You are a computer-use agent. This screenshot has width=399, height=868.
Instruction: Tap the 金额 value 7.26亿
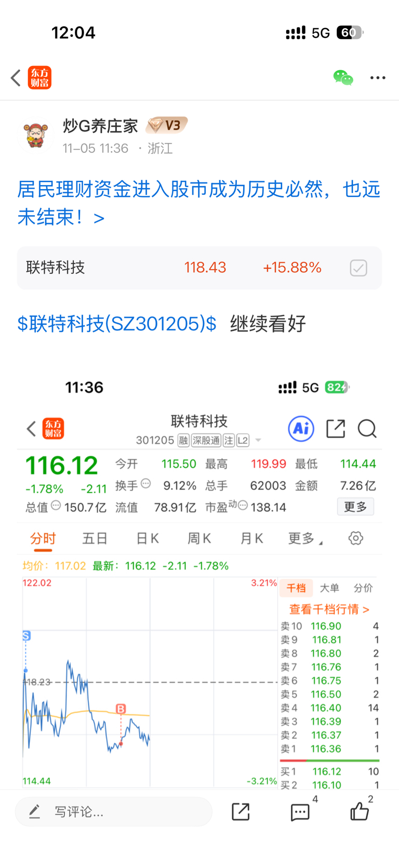coord(357,485)
